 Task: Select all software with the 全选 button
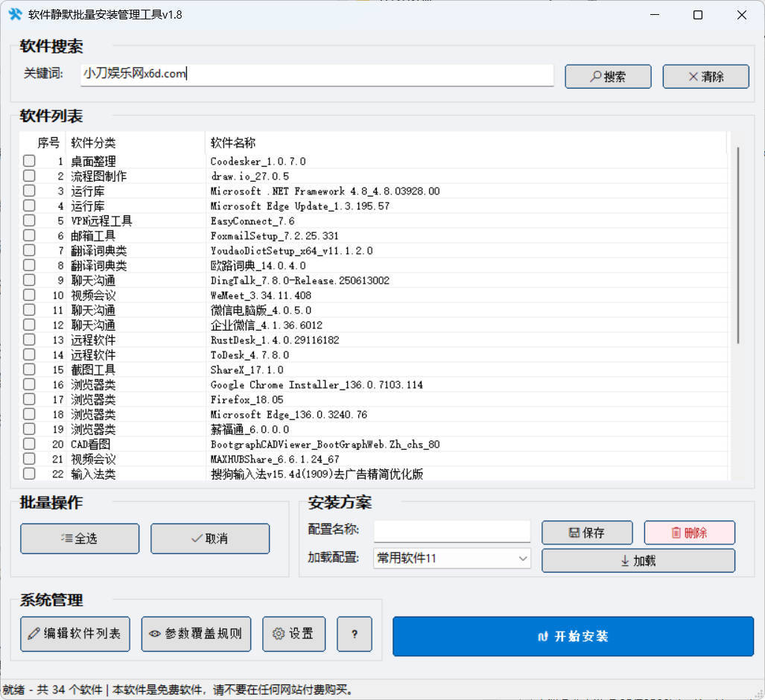coord(79,538)
